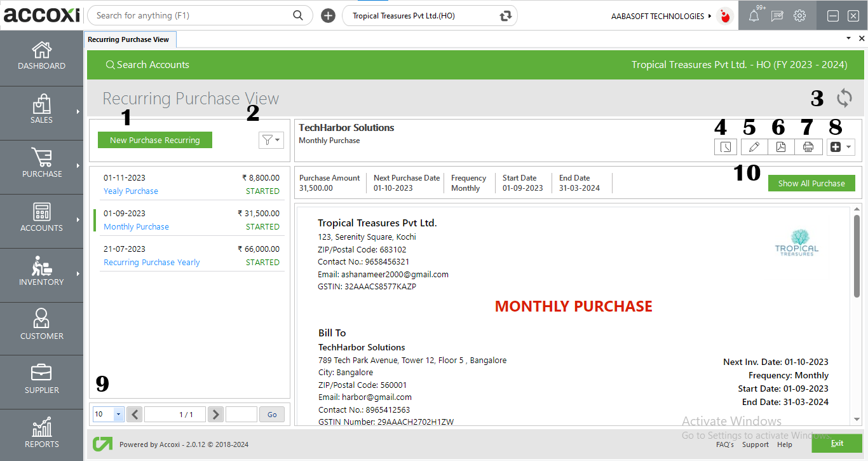
Task: Open the settings gear icon
Action: pos(799,16)
